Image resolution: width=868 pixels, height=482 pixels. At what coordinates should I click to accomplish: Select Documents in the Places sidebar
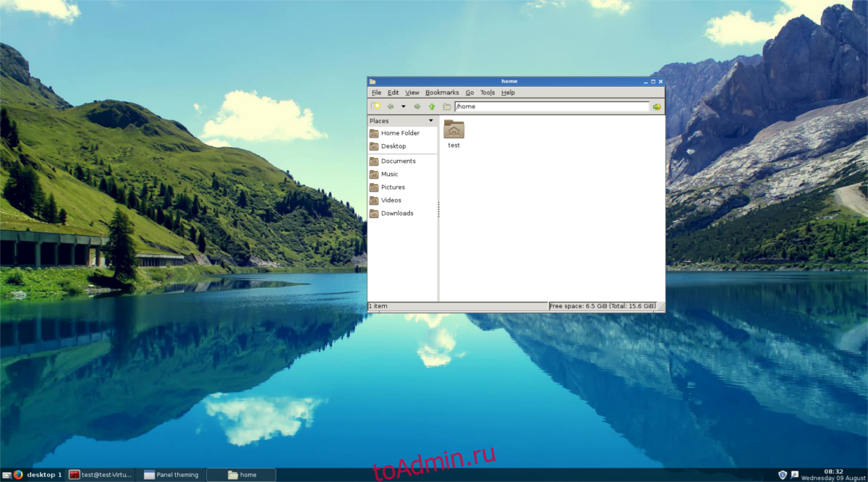(398, 161)
